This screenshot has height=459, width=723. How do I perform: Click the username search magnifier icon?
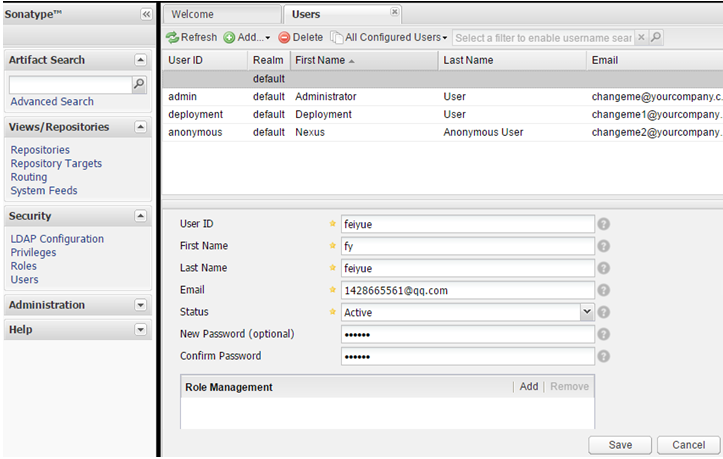[x=656, y=37]
